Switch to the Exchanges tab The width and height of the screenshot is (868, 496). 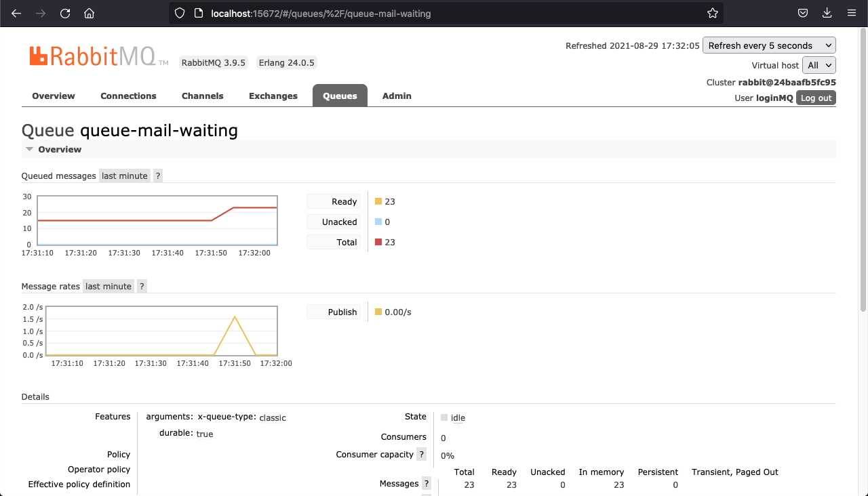point(273,96)
